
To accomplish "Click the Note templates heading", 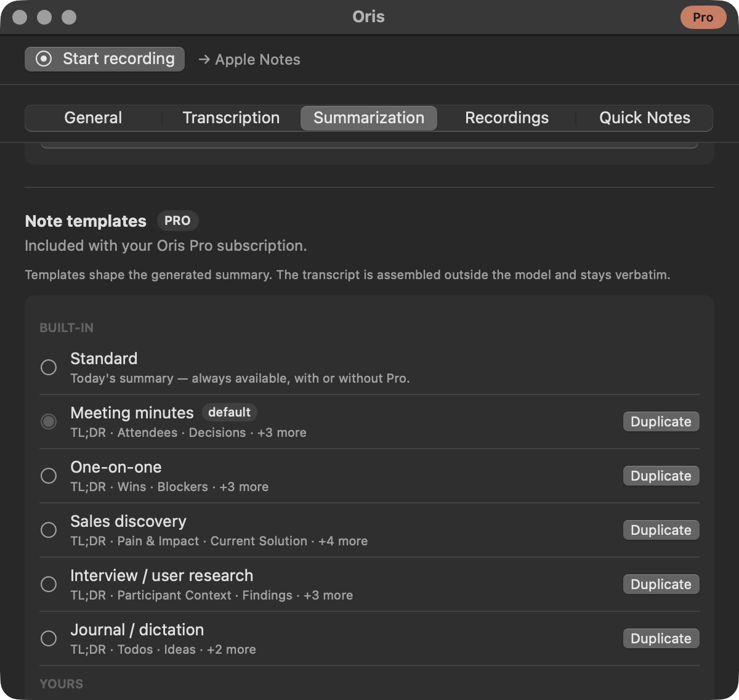I will tap(86, 221).
